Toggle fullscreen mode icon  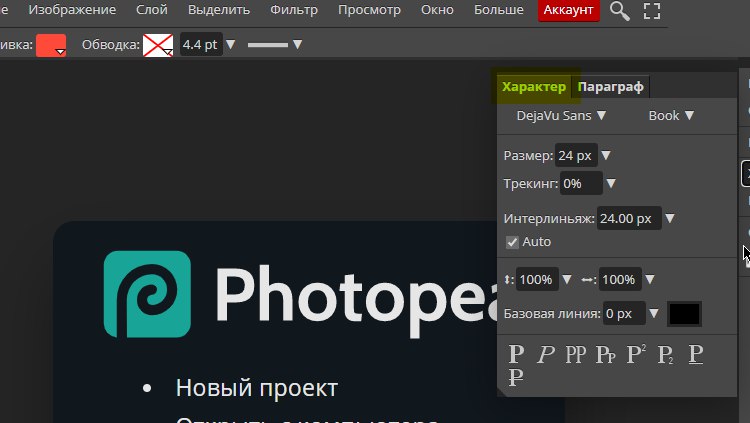pos(652,11)
